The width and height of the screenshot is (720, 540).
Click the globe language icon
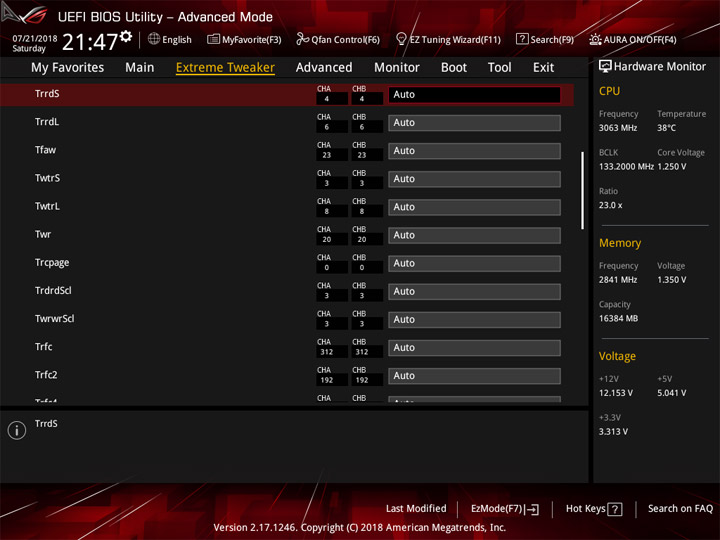click(154, 39)
